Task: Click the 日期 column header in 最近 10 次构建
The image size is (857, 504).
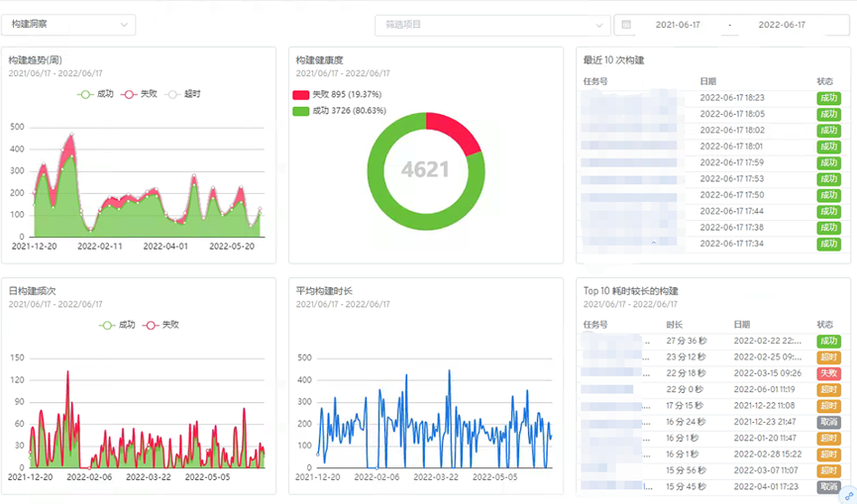Action: pos(707,80)
